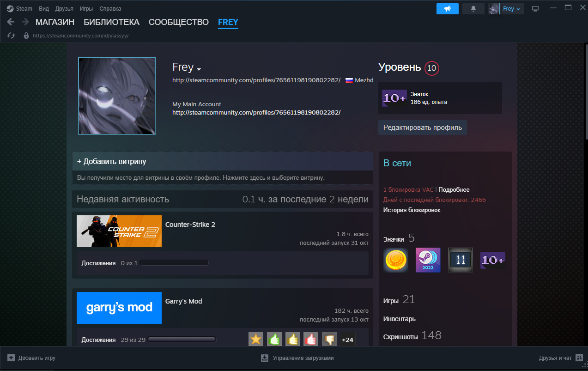Click + Добавить витрину
The width and height of the screenshot is (588, 371).
pos(223,161)
